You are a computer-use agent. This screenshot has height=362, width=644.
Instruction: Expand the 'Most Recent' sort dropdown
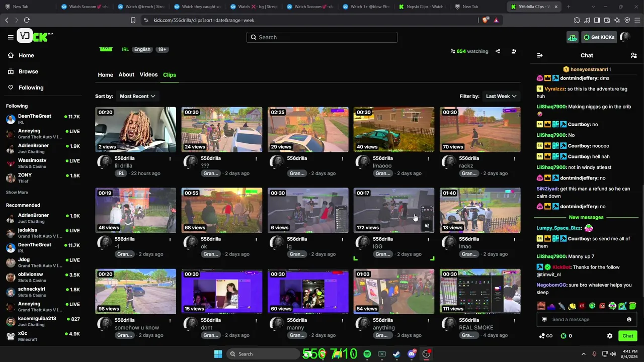[137, 96]
